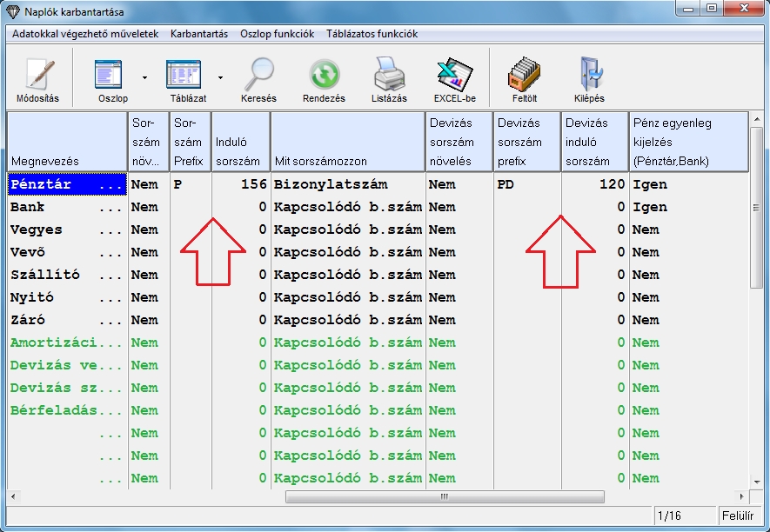
Task: Export with the EXCEL-be icon
Action: coord(455,76)
